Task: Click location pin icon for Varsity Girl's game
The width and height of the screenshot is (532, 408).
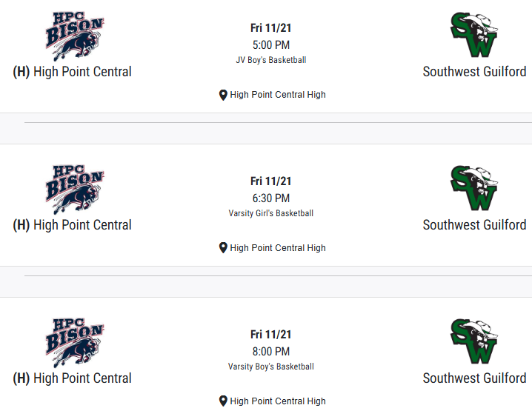Action: pos(223,248)
